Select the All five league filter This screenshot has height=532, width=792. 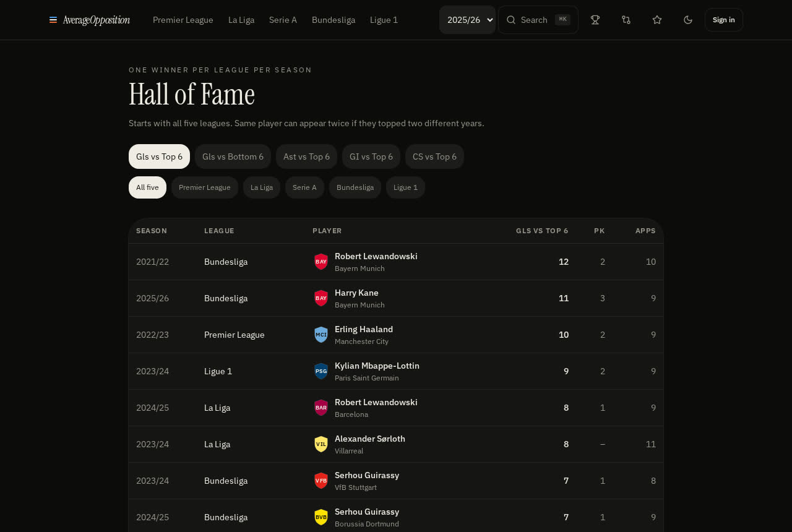(147, 187)
